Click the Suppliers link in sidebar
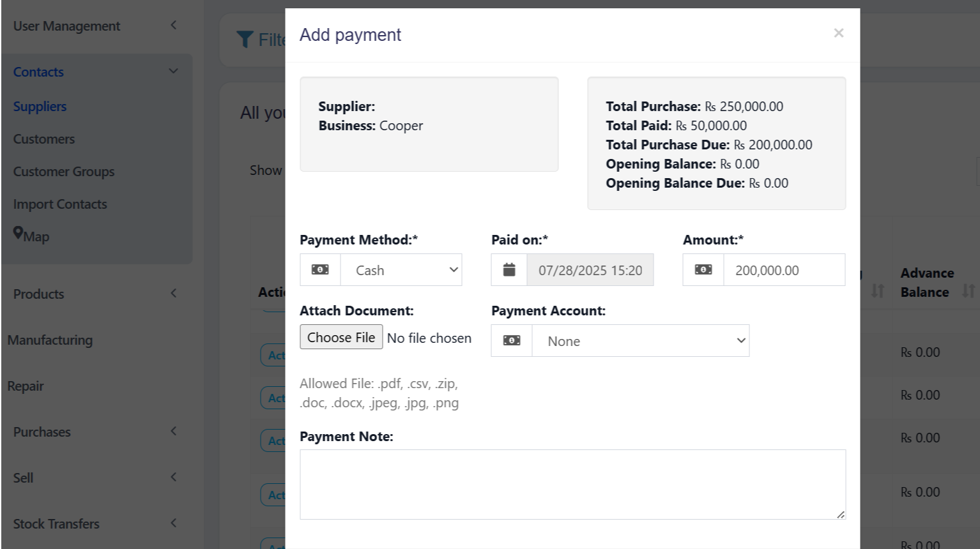This screenshot has width=980, height=549. click(40, 107)
